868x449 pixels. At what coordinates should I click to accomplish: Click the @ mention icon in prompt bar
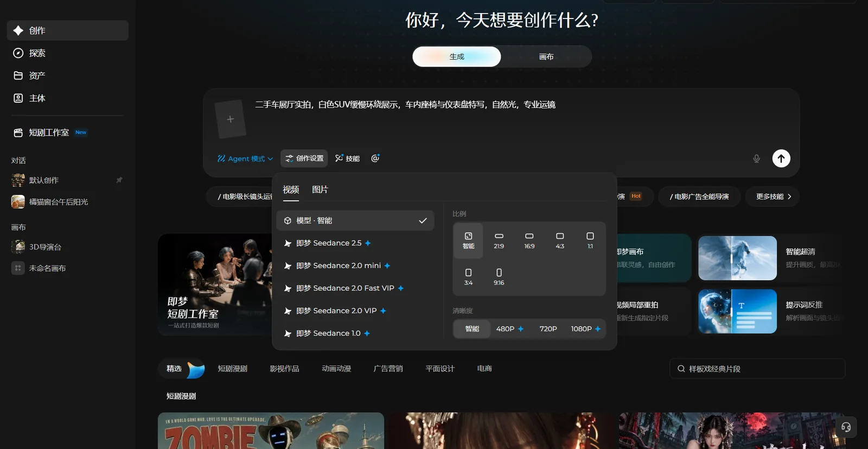[x=375, y=158]
